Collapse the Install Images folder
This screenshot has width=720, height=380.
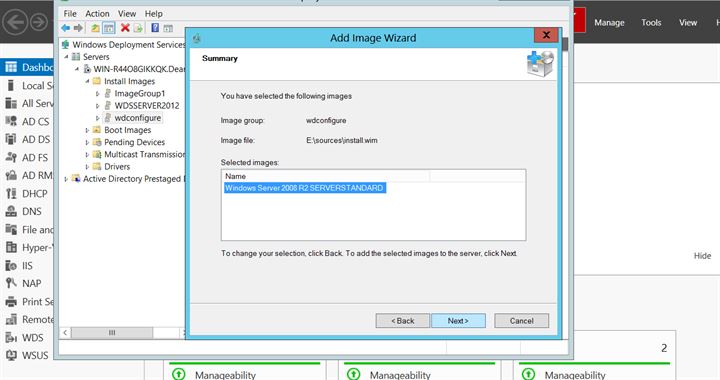(x=87, y=81)
